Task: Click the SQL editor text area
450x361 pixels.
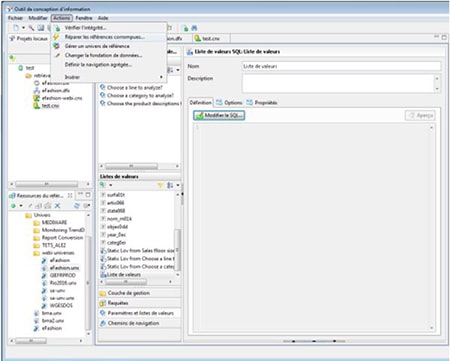Action: [x=313, y=227]
